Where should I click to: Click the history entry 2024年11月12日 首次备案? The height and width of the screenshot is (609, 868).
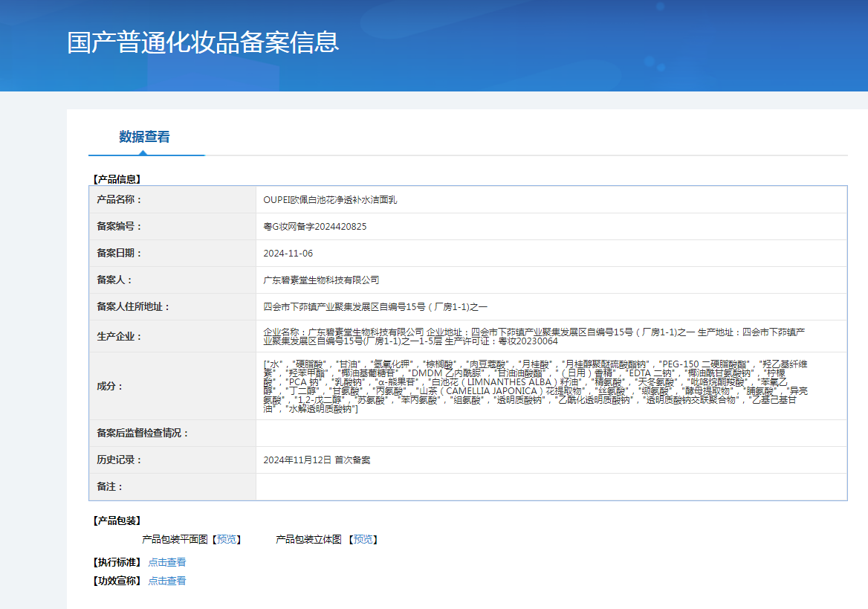(317, 460)
